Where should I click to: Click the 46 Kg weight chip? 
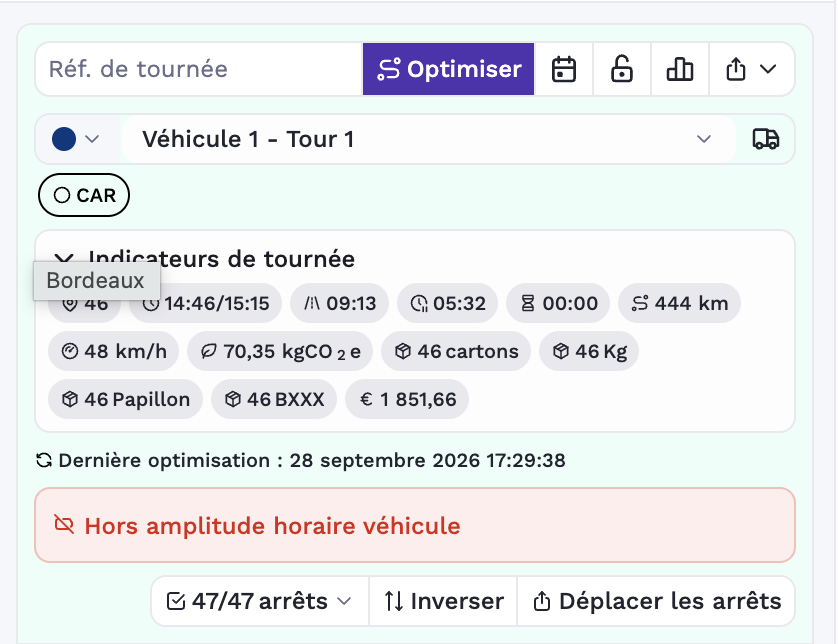point(589,351)
